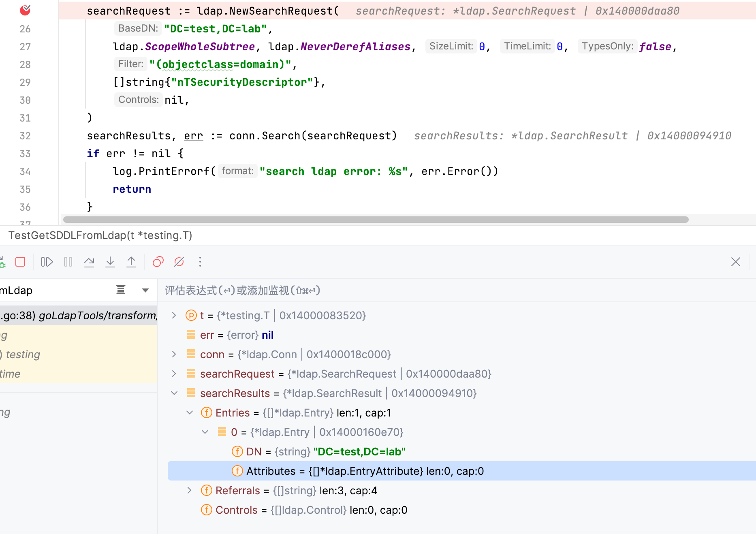The image size is (756, 534).
Task: Step out of the current function
Action: coord(131,262)
